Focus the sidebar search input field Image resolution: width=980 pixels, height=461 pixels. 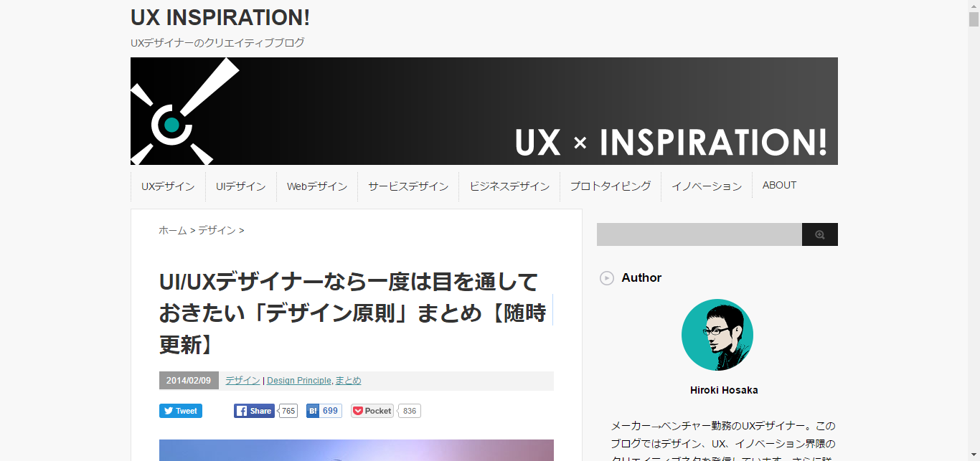[x=699, y=234]
